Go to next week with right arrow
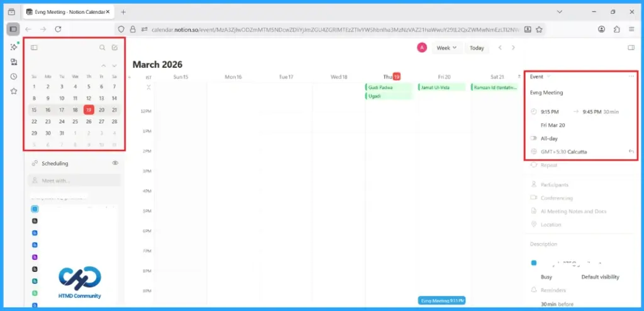Viewport: 644px width, 311px height. pyautogui.click(x=513, y=48)
